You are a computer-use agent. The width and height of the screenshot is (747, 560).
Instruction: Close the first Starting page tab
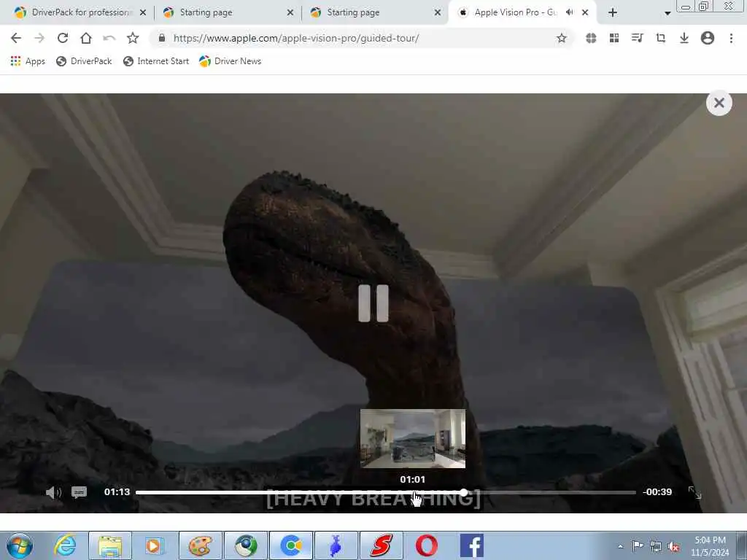point(290,13)
